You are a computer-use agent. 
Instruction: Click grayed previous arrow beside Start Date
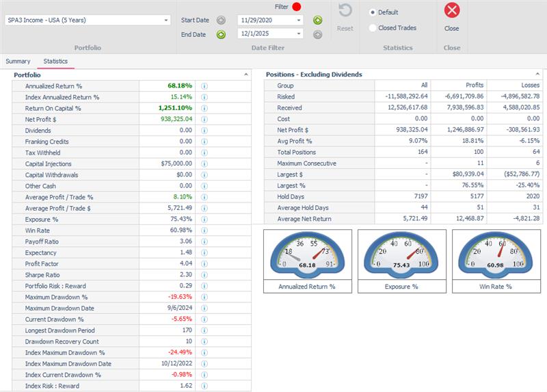tap(221, 21)
